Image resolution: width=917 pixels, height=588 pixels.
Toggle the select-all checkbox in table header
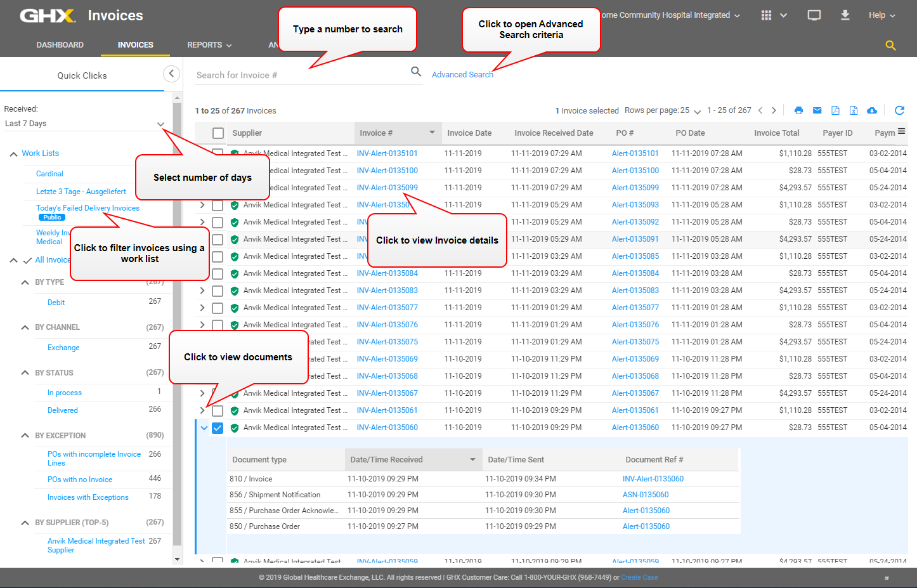pyautogui.click(x=218, y=133)
